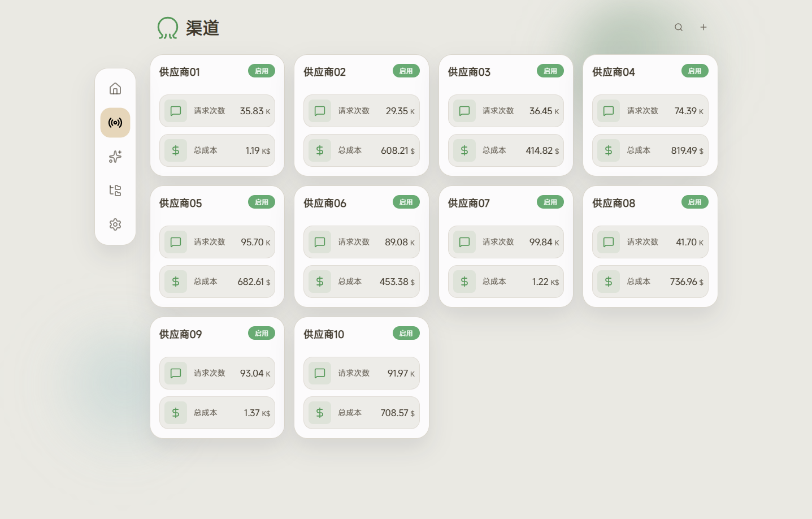Click 供应商04 request count chat icon
The width and height of the screenshot is (812, 519).
[609, 111]
